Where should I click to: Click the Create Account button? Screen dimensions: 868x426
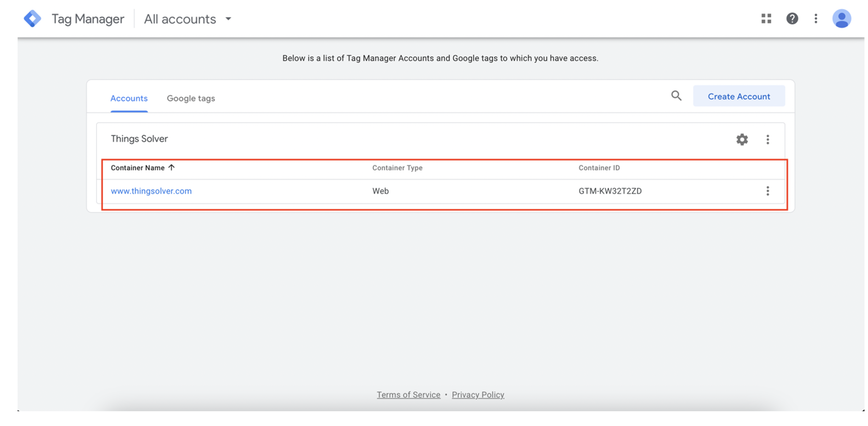[739, 96]
